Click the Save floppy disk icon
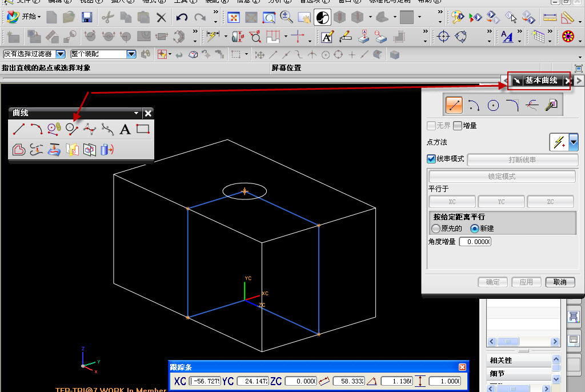 click(x=87, y=17)
